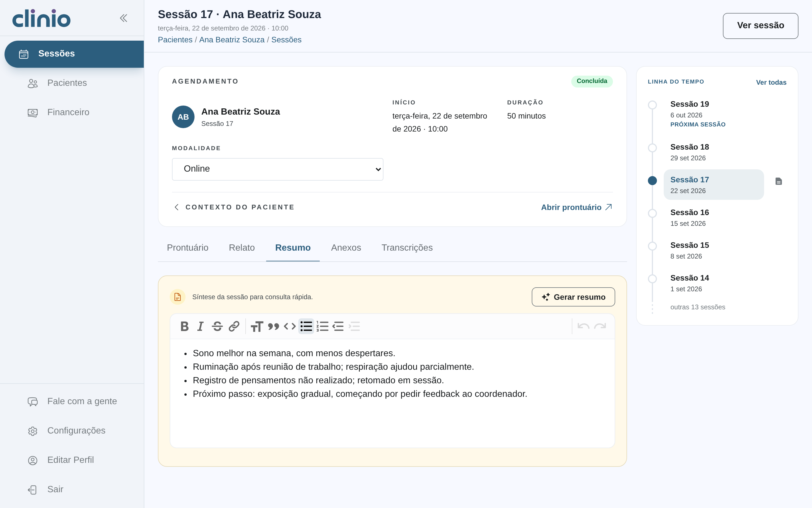The width and height of the screenshot is (812, 508).
Task: Collapse the sidebar with double chevron
Action: click(x=123, y=18)
